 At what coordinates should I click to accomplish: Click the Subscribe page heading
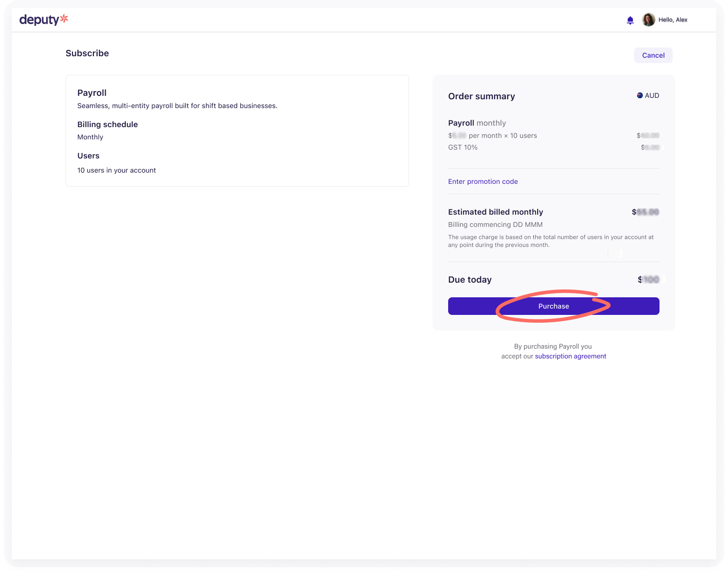(x=87, y=53)
